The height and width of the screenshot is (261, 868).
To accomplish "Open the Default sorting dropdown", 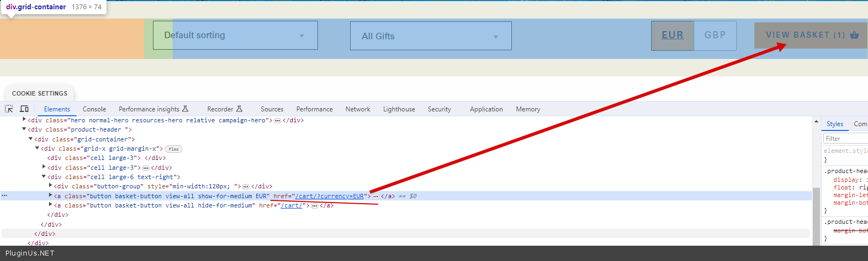I will pos(235,35).
